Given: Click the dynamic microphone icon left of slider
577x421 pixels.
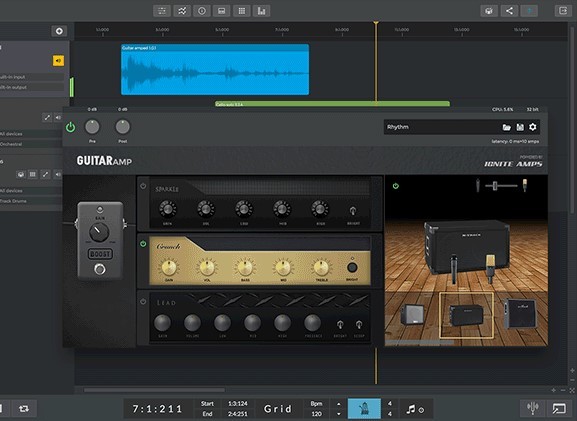Looking at the screenshot, I should coord(478,185).
